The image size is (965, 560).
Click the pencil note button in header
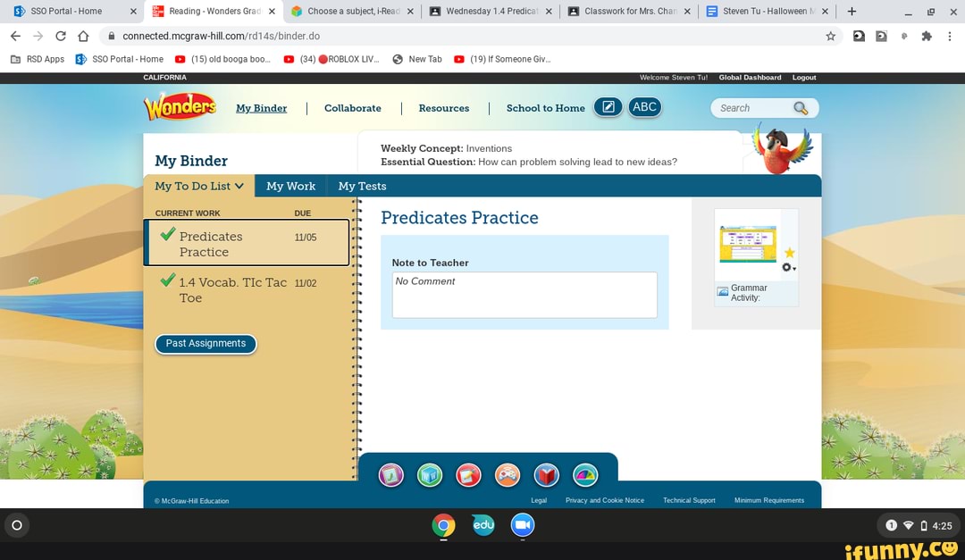(608, 107)
